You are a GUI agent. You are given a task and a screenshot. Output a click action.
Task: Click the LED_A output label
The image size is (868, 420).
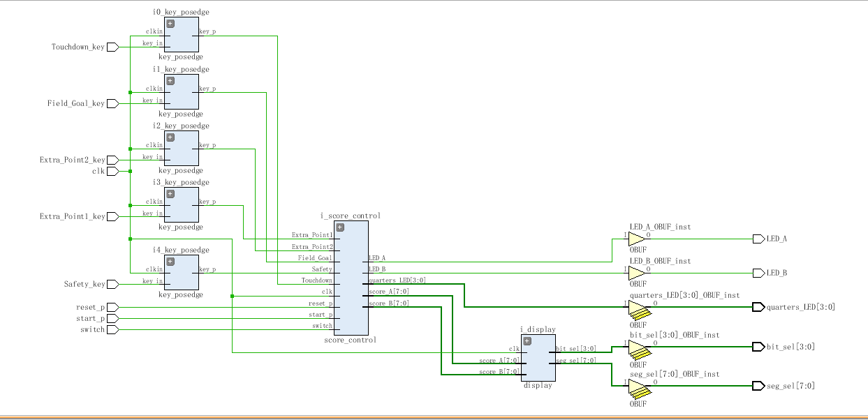click(777, 239)
